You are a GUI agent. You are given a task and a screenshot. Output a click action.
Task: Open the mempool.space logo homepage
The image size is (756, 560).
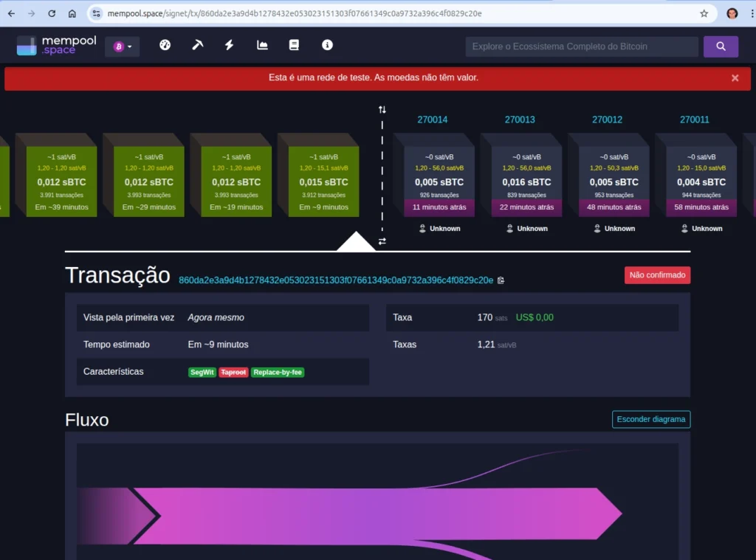tap(55, 45)
